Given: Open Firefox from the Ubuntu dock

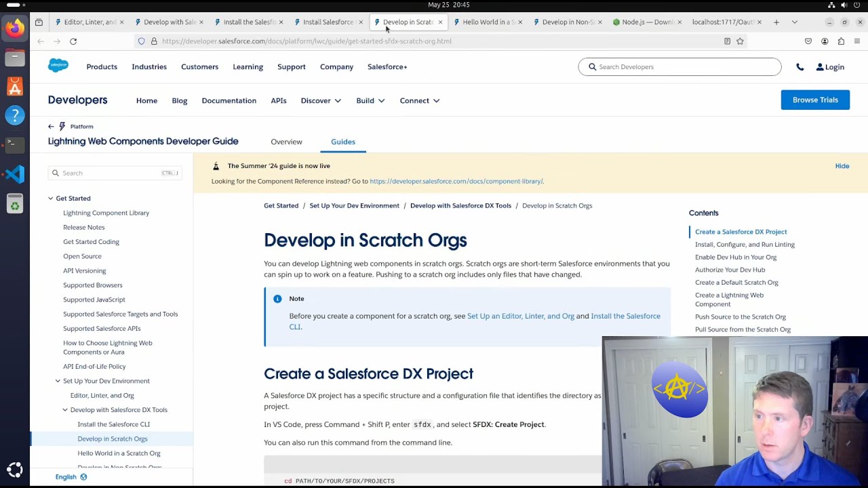Looking at the screenshot, I should (14, 28).
